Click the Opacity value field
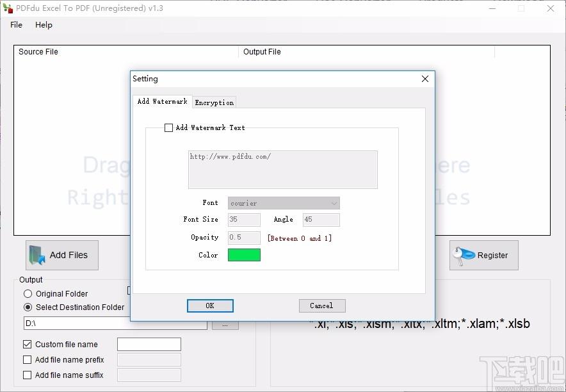The height and width of the screenshot is (392, 566). click(x=244, y=238)
